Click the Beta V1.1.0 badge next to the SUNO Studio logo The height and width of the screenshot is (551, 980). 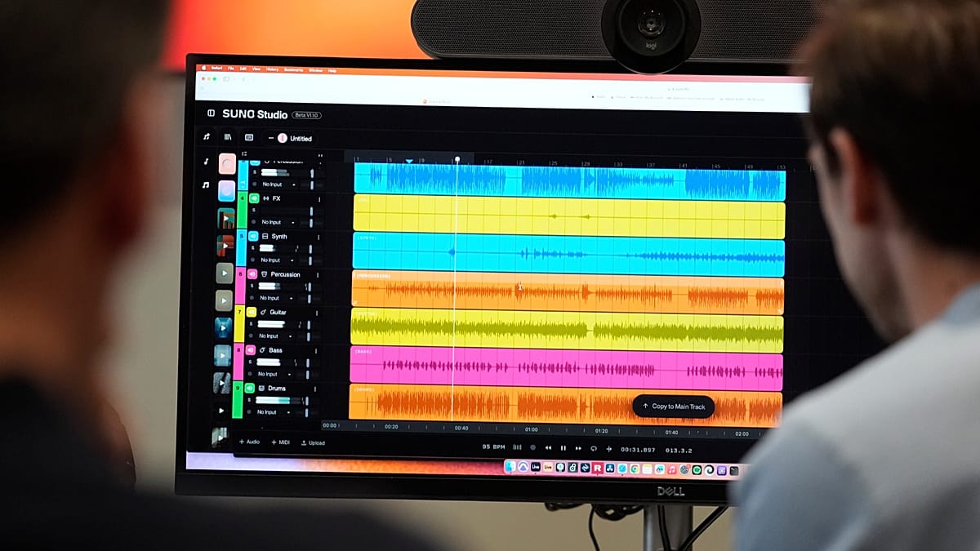(306, 115)
